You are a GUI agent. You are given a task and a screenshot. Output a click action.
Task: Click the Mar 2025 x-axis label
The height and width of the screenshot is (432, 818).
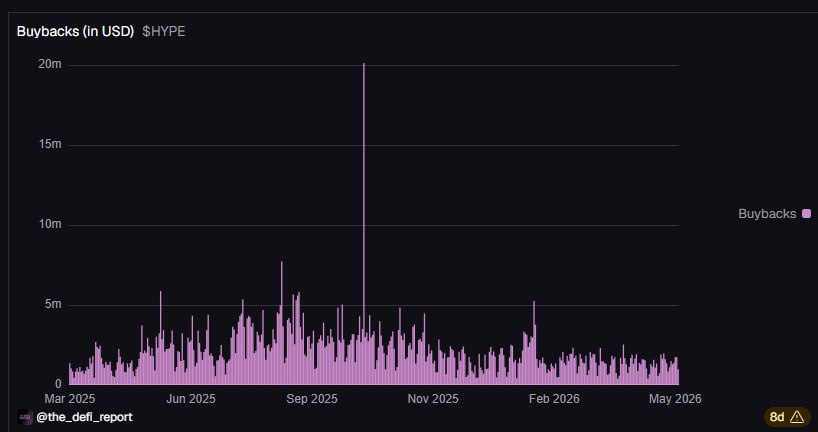tap(69, 399)
